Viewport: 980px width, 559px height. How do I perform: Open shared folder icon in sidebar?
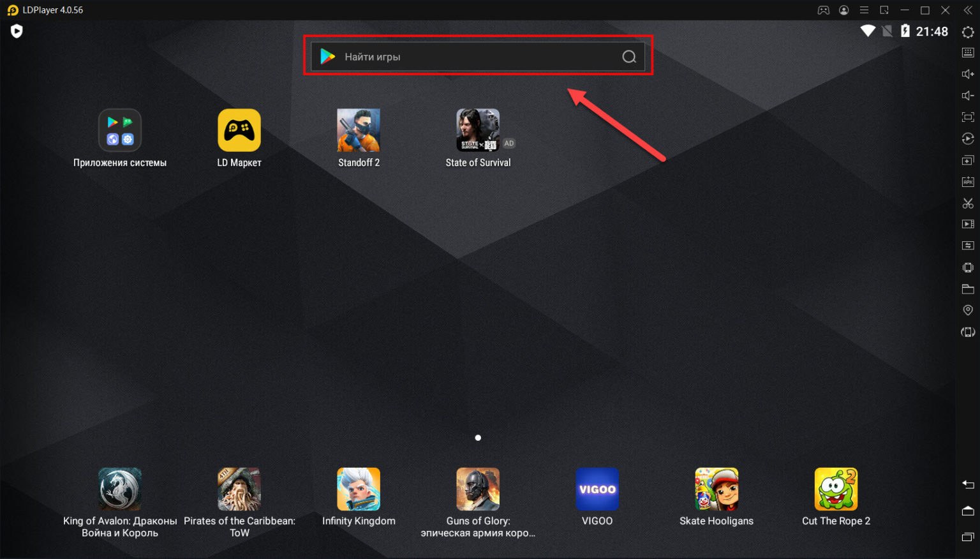pos(968,289)
